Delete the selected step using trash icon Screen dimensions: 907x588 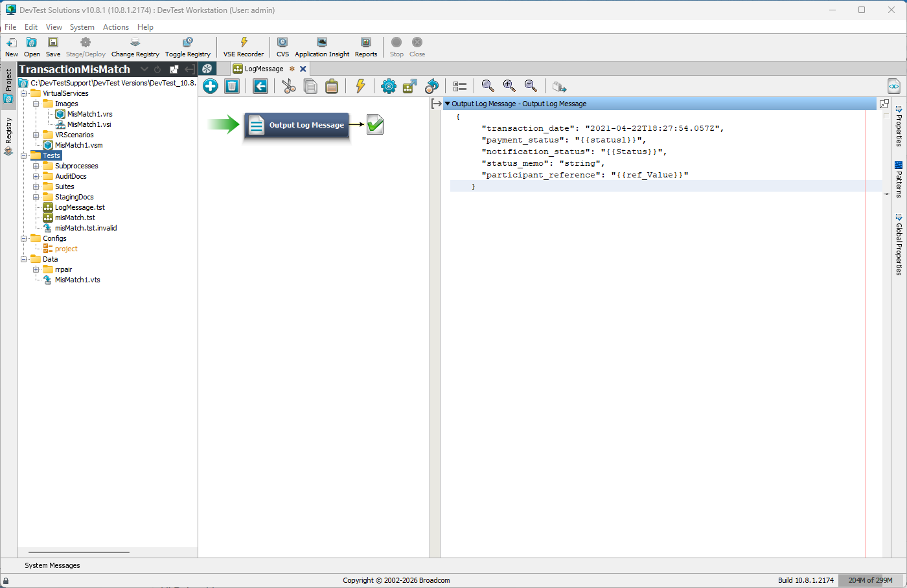pos(232,86)
